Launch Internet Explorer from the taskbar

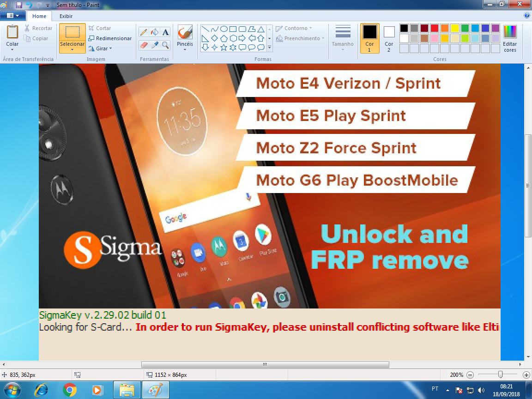coord(42,390)
